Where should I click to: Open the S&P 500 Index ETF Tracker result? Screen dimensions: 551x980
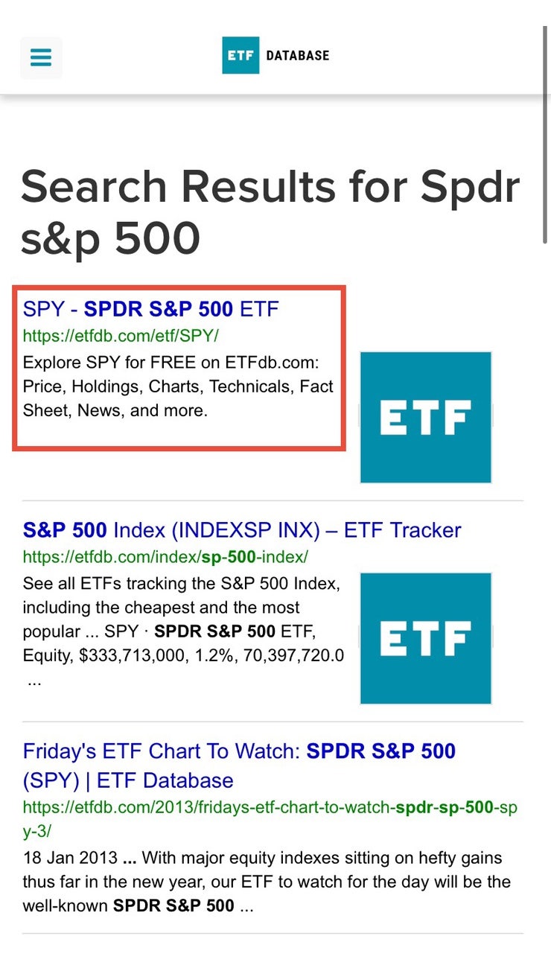tap(242, 529)
